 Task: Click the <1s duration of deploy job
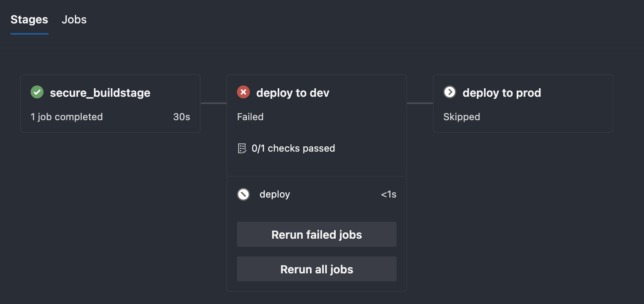(388, 194)
